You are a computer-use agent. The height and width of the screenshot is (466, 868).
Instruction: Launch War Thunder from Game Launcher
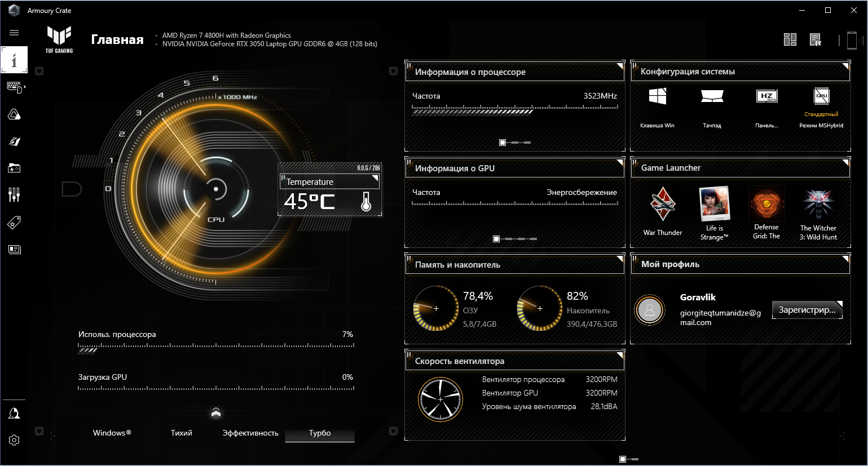click(x=663, y=211)
